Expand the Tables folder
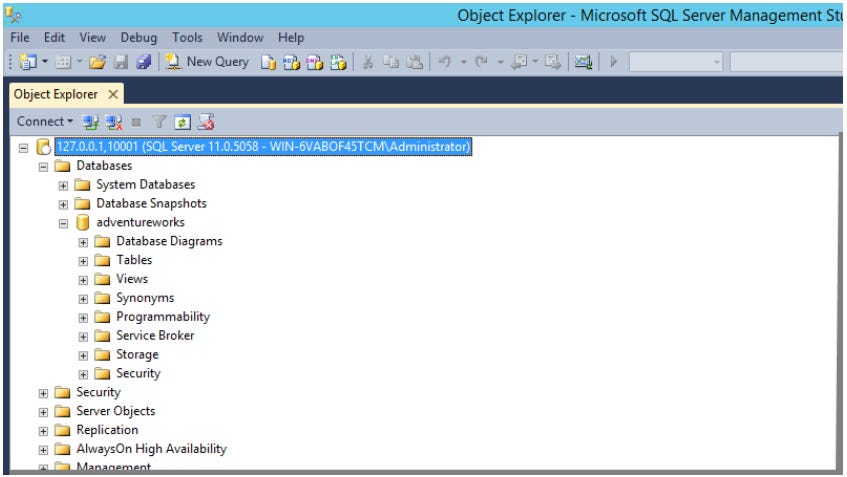 tap(83, 261)
